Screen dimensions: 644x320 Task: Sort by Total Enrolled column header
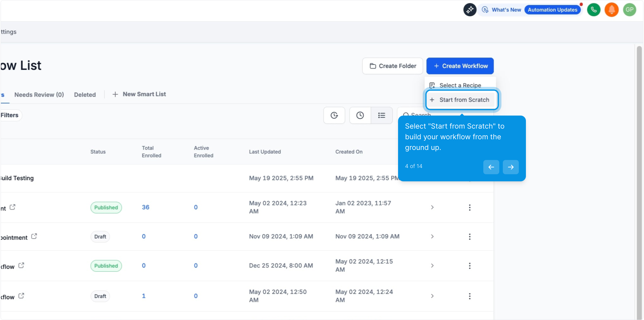point(152,152)
